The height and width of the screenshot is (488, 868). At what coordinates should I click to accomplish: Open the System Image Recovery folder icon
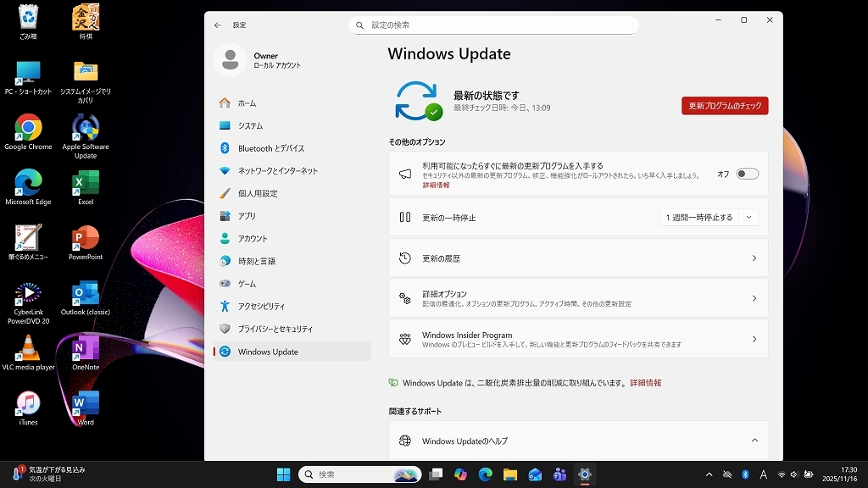[x=86, y=82]
